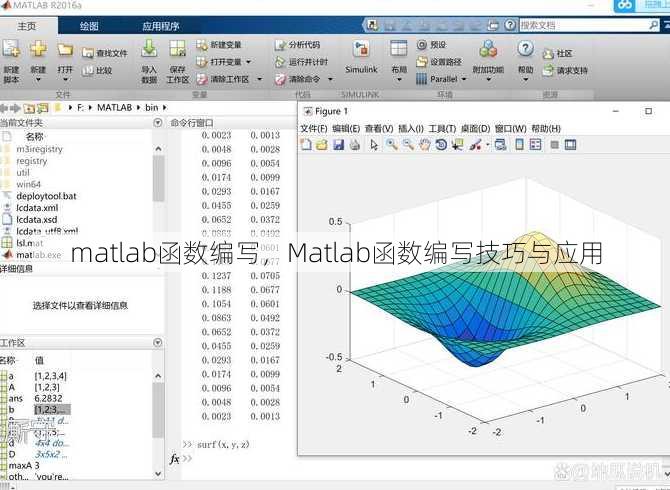Expand 打开变量 dropdown arrow

tap(248, 62)
